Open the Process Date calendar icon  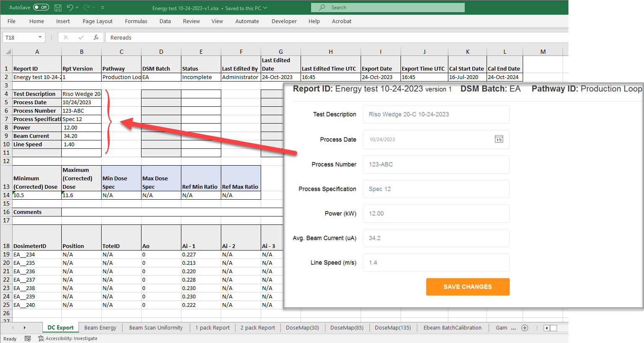click(x=499, y=140)
